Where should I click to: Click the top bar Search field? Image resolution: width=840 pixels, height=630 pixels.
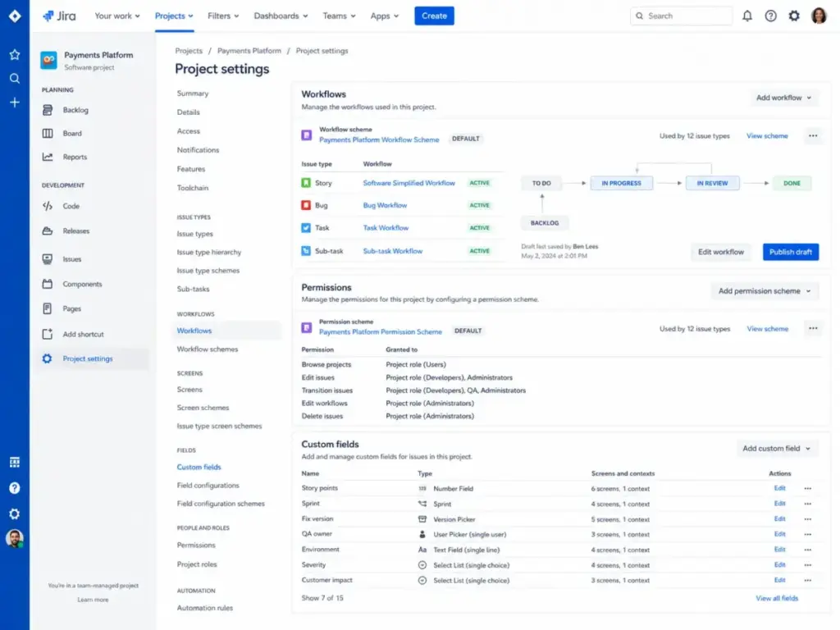[x=681, y=16]
